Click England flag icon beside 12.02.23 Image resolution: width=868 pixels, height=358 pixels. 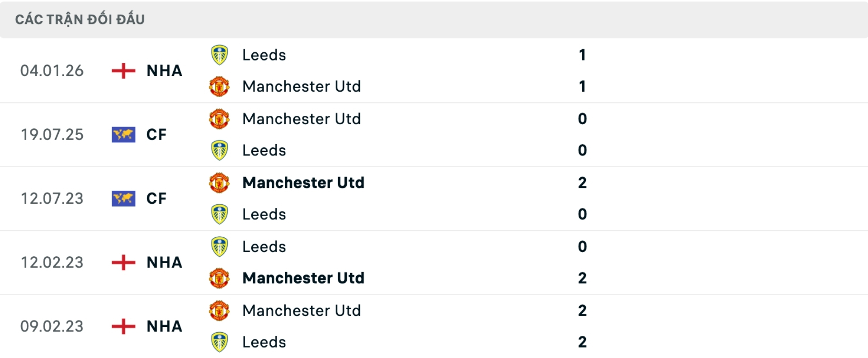123,263
